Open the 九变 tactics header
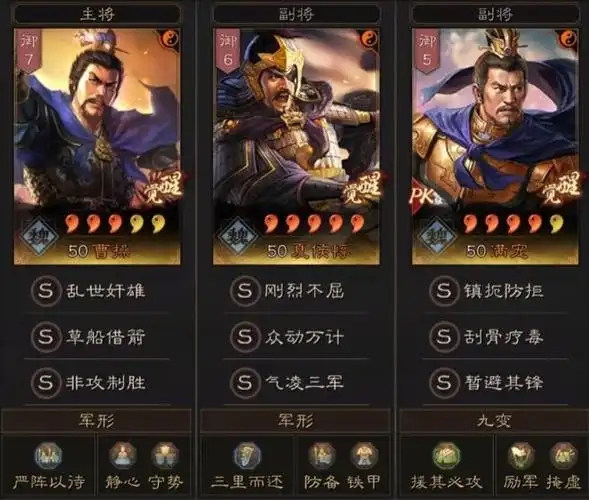 click(x=494, y=421)
